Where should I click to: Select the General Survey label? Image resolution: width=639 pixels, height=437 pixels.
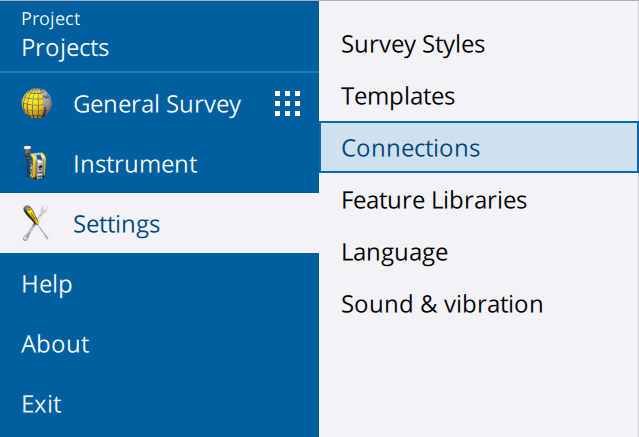(157, 104)
